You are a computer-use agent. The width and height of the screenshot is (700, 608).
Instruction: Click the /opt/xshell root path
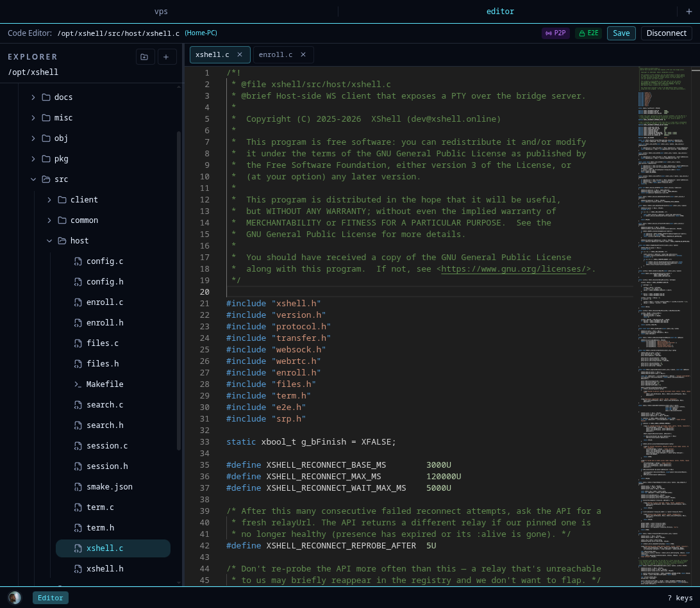tap(33, 72)
